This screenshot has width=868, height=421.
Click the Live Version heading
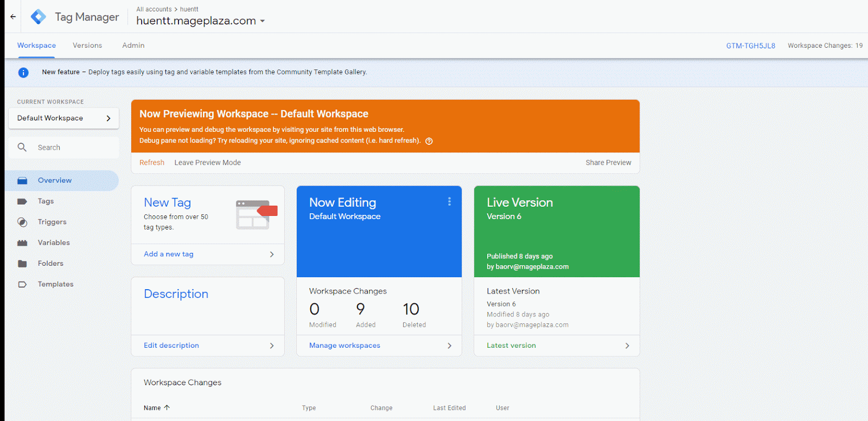pos(520,202)
